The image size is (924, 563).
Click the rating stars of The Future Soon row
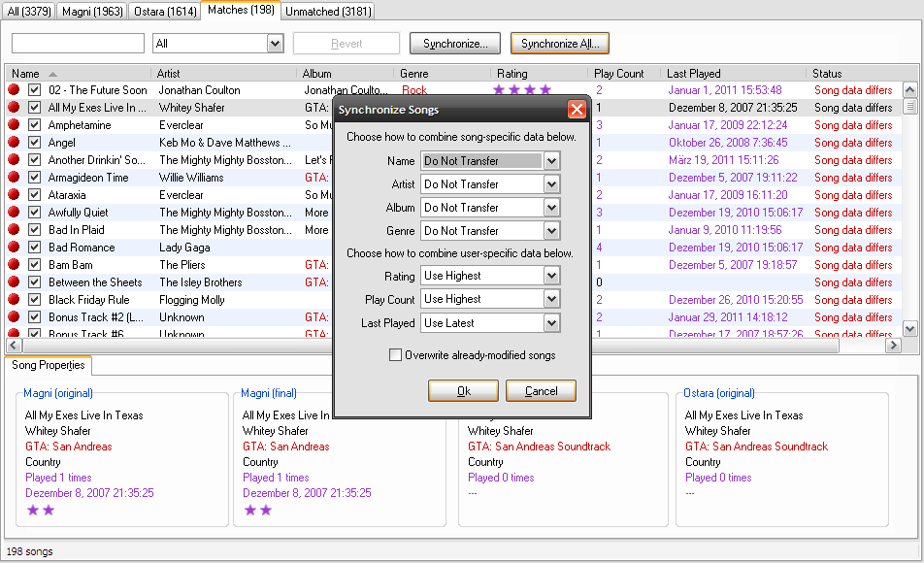coord(522,89)
